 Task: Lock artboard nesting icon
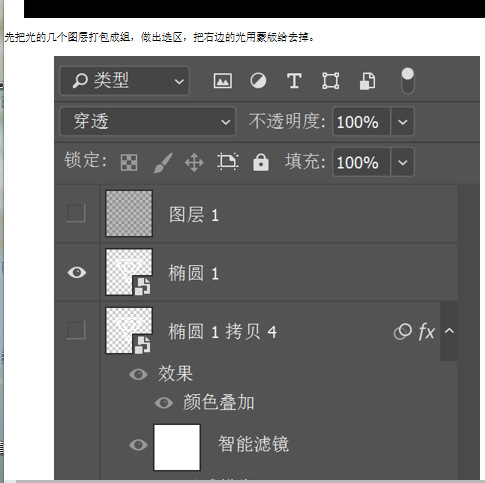(228, 162)
